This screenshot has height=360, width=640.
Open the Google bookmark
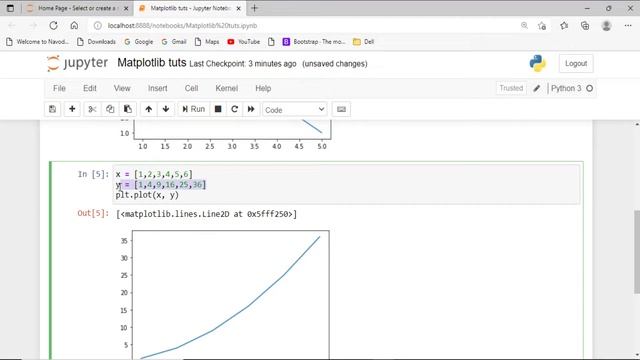click(x=139, y=42)
